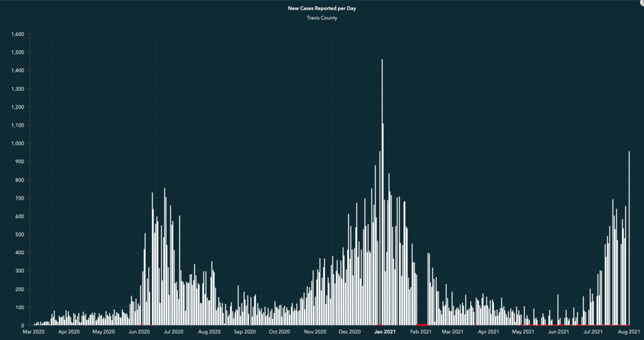Click the Travis County subtitle
The image size is (644, 340).
pos(321,18)
